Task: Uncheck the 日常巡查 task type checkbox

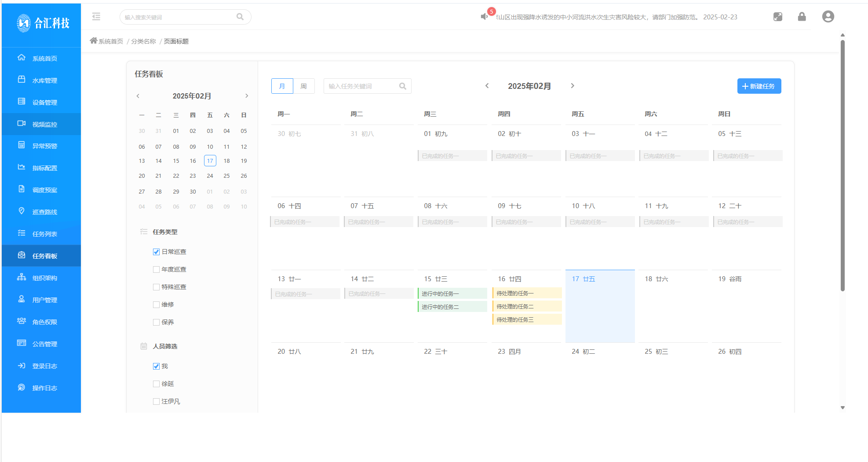Action: (x=156, y=252)
